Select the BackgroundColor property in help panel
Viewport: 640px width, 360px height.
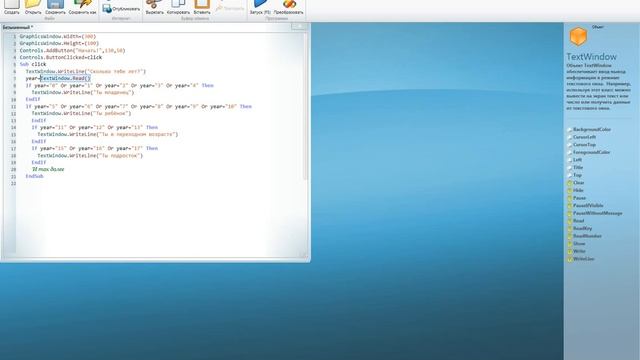[591, 129]
